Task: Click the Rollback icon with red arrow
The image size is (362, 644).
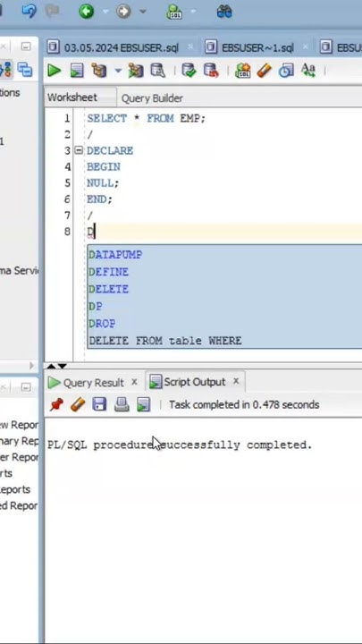Action: (211, 71)
